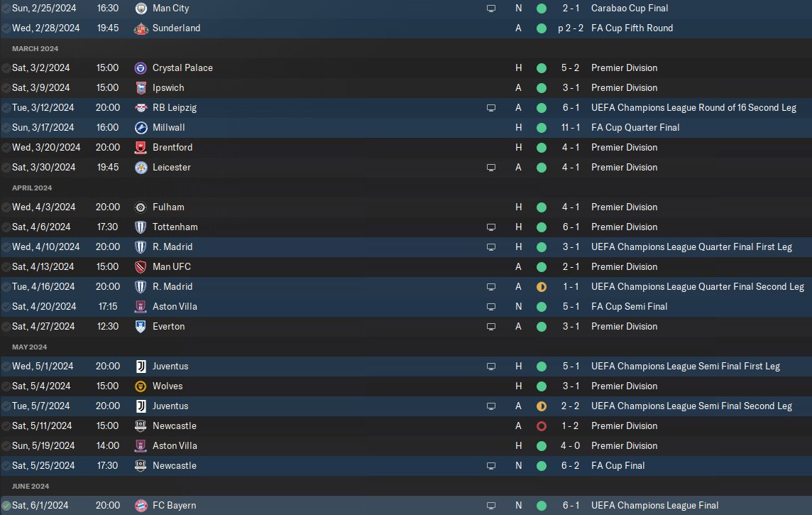Open the Tottenham team name link

(175, 227)
